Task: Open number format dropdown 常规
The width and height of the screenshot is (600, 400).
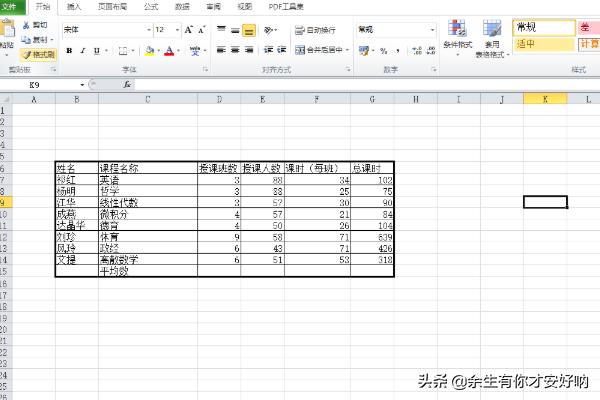Action: (432, 30)
